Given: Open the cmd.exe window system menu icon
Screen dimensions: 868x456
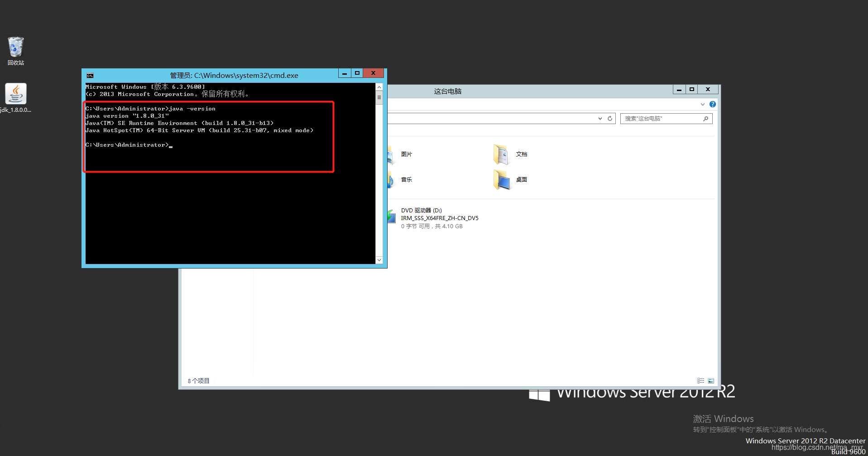Looking at the screenshot, I should pos(90,76).
